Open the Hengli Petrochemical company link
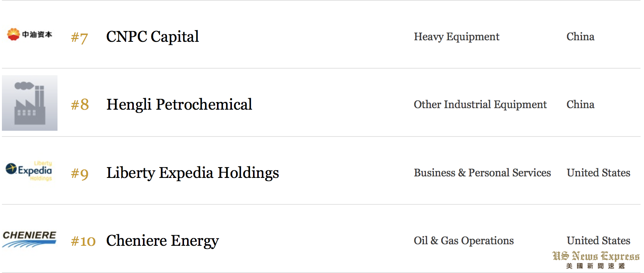 (179, 105)
